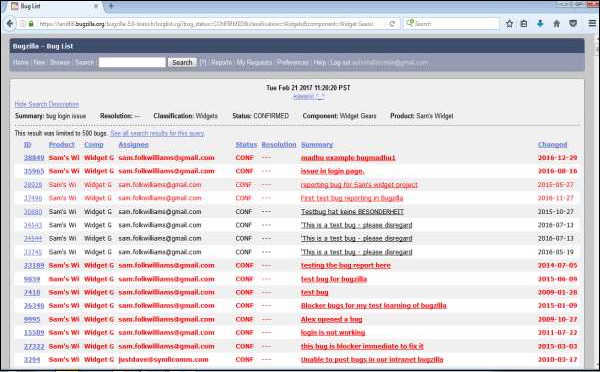Open 'test bug for bugzilla' summary link
Screen dimensions: 600x372
(334, 279)
